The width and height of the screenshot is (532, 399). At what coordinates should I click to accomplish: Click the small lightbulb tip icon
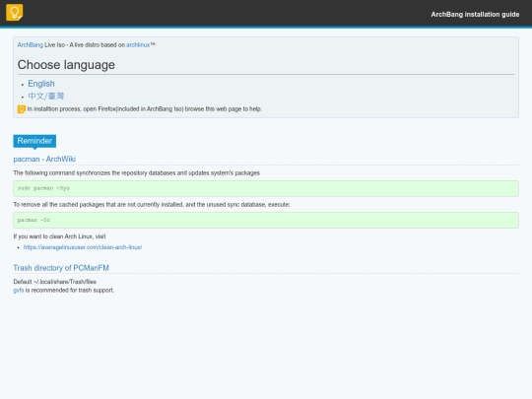22,109
